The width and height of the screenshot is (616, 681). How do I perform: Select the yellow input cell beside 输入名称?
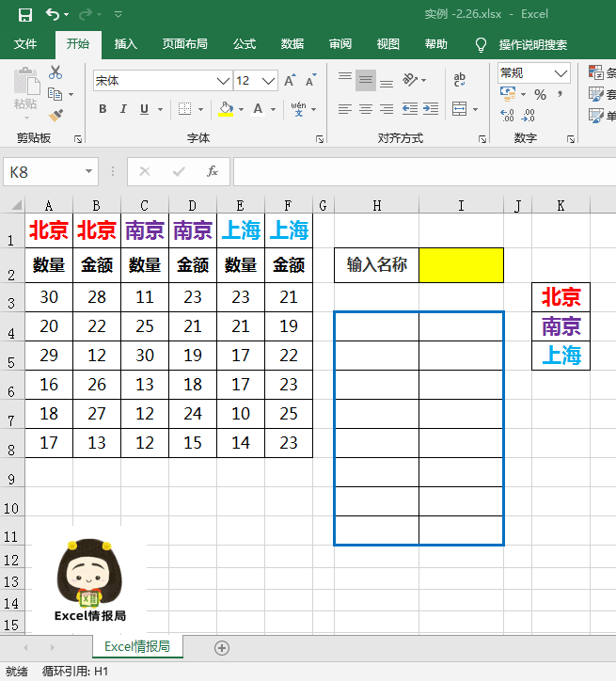tap(461, 265)
